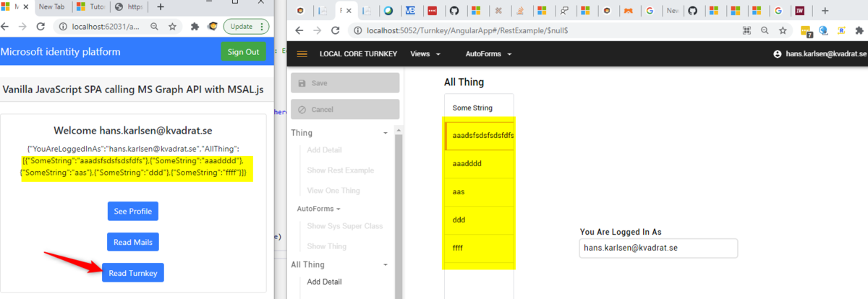Open the Microsoft identity platform header link

point(60,52)
